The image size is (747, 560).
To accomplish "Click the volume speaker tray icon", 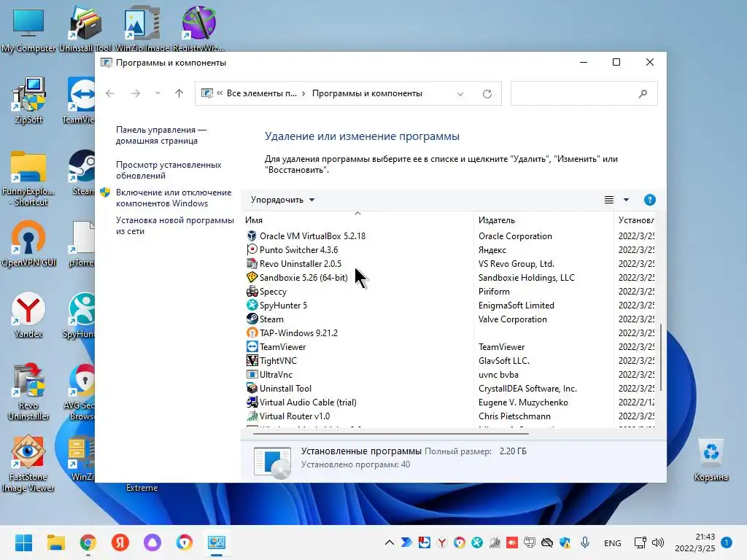I will coord(657,542).
